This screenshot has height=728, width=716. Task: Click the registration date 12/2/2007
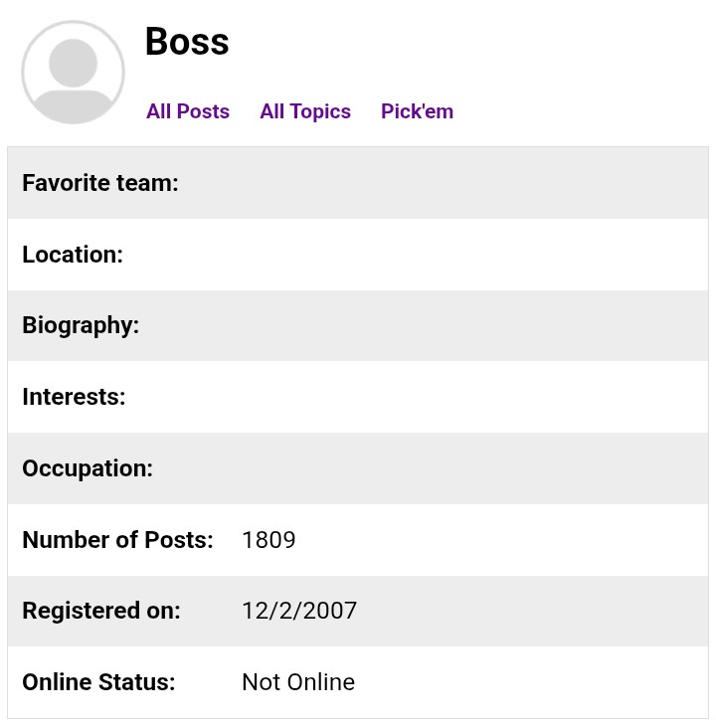[299, 611]
